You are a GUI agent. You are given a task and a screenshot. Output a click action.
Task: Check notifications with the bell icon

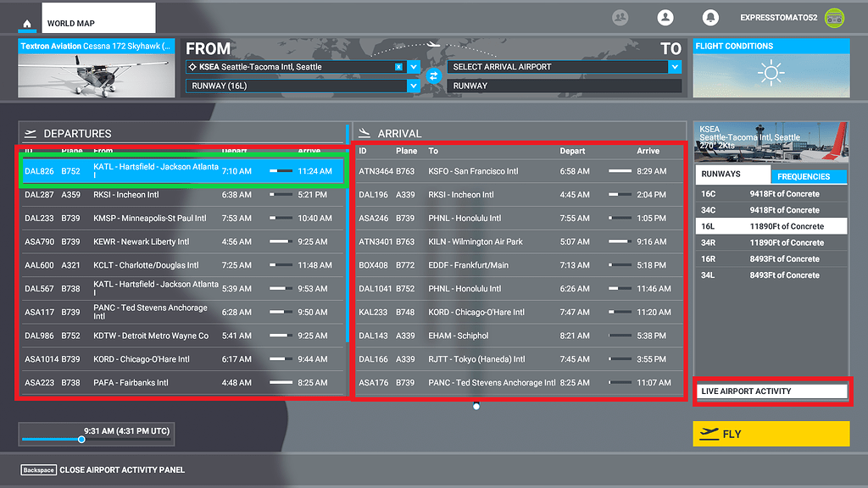[710, 17]
